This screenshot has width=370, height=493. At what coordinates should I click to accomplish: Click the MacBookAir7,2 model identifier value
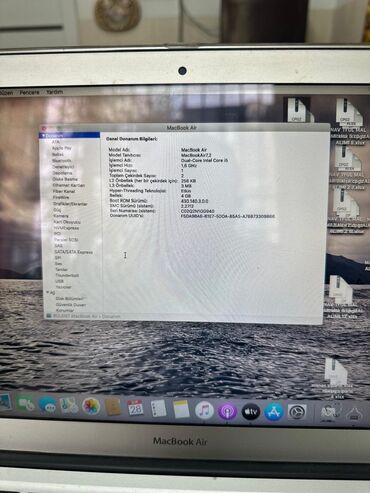[196, 155]
